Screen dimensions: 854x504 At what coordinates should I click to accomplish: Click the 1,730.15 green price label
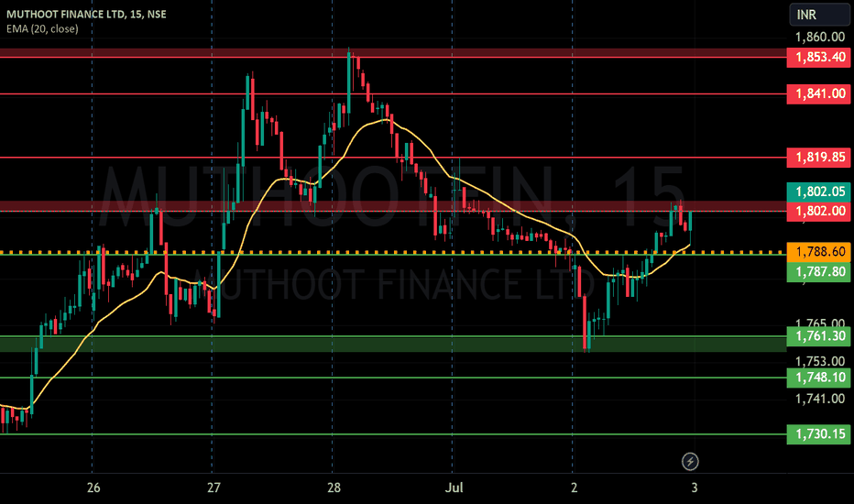tap(818, 434)
